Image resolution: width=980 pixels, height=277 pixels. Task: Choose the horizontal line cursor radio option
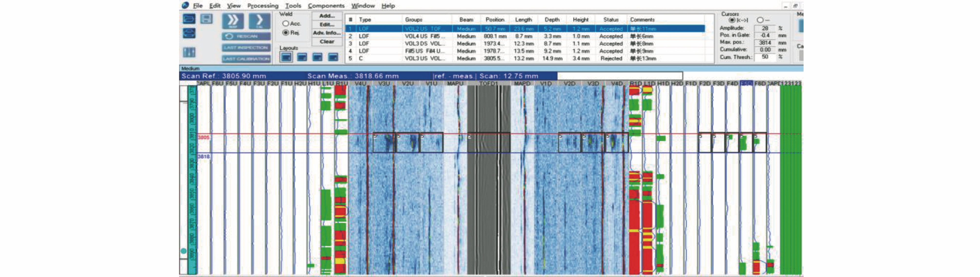(760, 20)
